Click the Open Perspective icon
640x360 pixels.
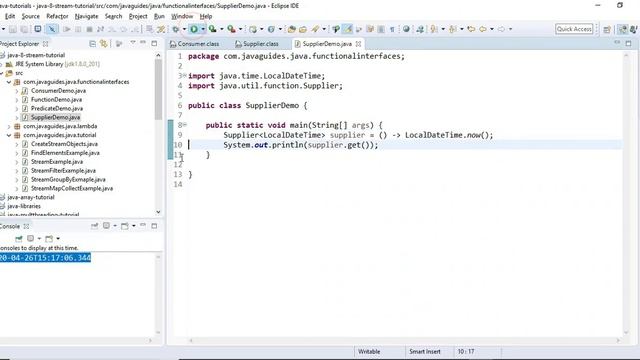607,29
